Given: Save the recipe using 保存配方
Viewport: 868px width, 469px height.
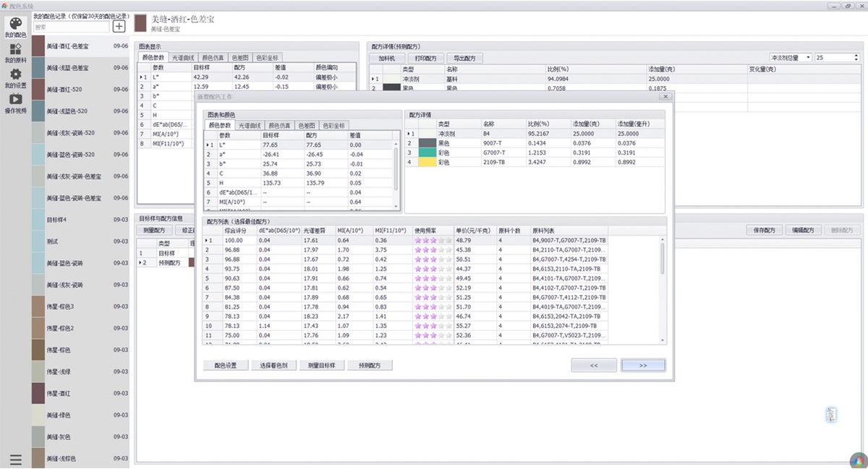Looking at the screenshot, I should coord(765,230).
